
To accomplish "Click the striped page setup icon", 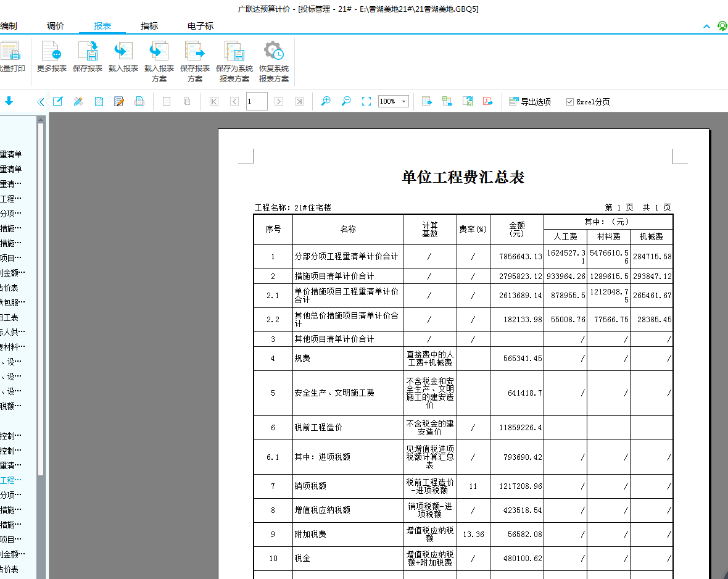I will click(99, 101).
